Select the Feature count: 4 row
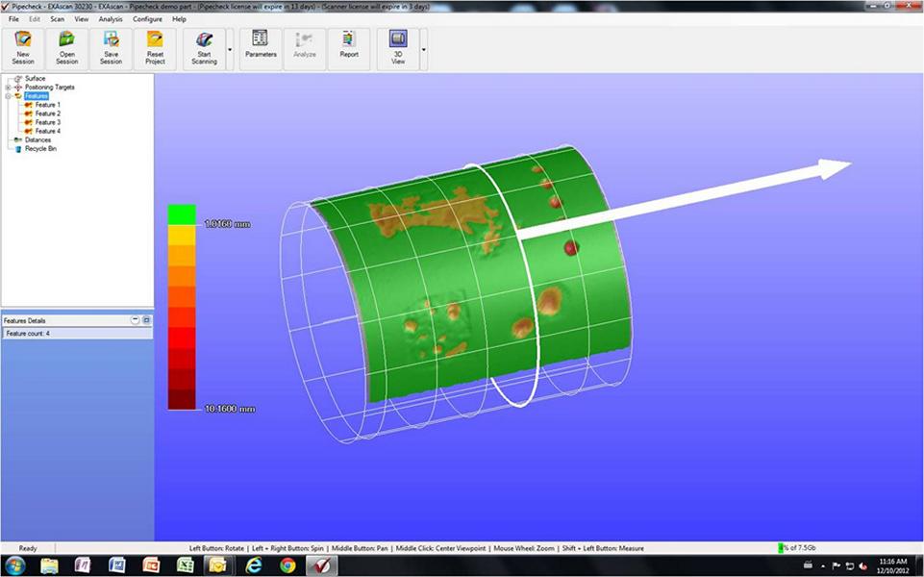924x577 pixels. (x=77, y=334)
